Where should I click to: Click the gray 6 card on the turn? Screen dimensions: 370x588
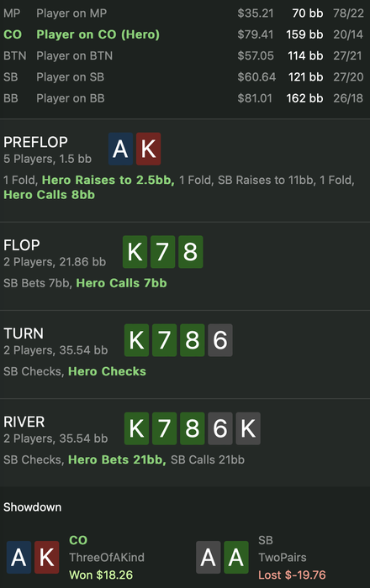pyautogui.click(x=220, y=340)
